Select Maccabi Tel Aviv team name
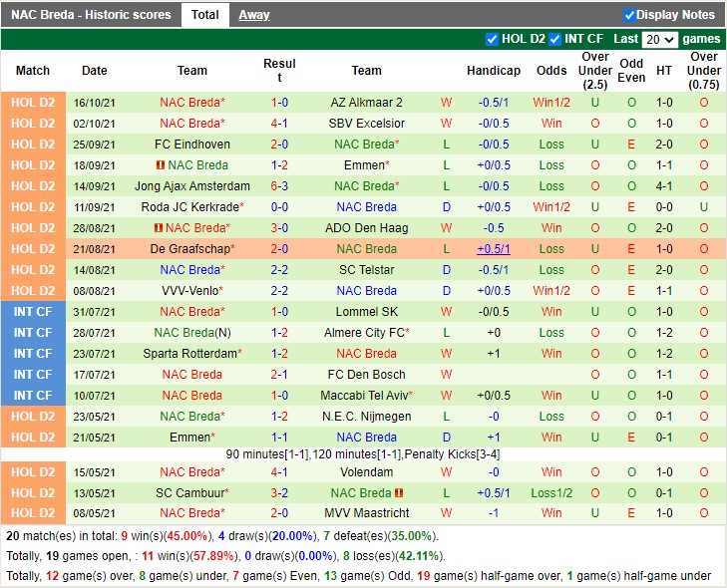This screenshot has width=727, height=588. pyautogui.click(x=364, y=396)
